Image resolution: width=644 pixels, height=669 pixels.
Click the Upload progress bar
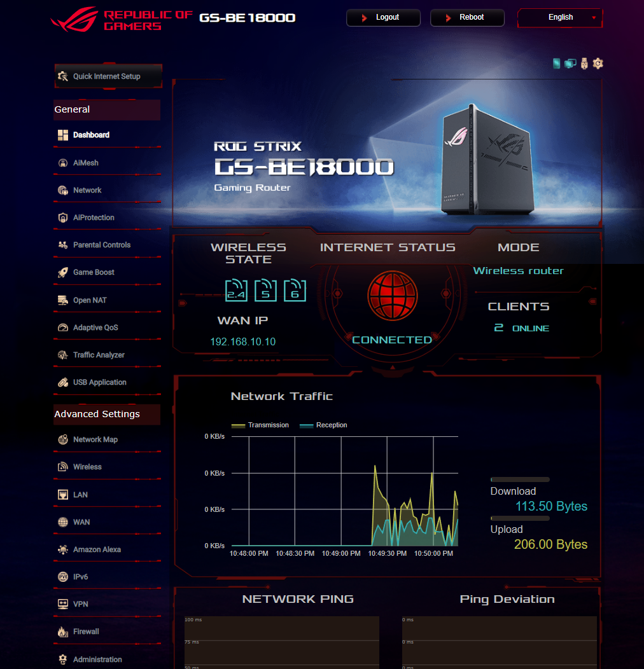[520, 518]
